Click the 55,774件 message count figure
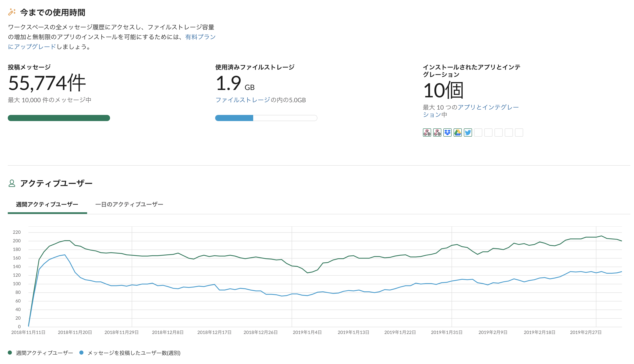The height and width of the screenshot is (364, 634). click(x=47, y=83)
